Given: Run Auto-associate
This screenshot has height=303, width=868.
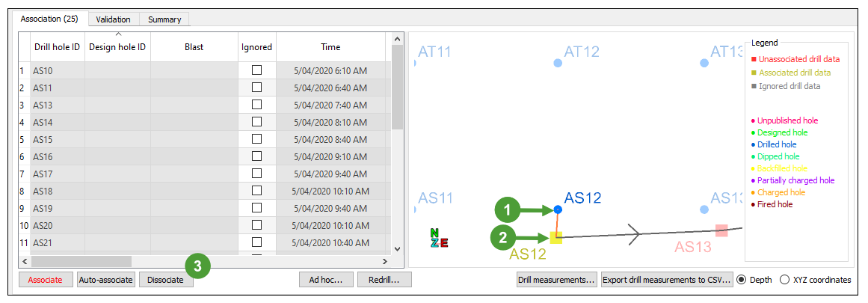Looking at the screenshot, I should pos(105,280).
